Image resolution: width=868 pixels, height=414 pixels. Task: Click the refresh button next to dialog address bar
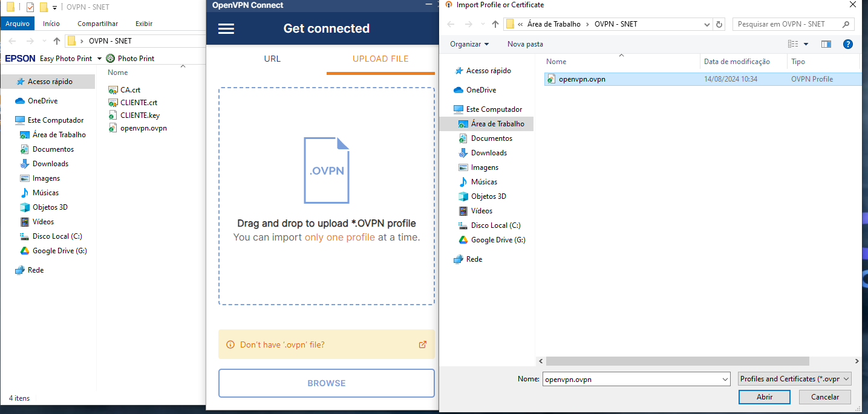[x=719, y=24]
